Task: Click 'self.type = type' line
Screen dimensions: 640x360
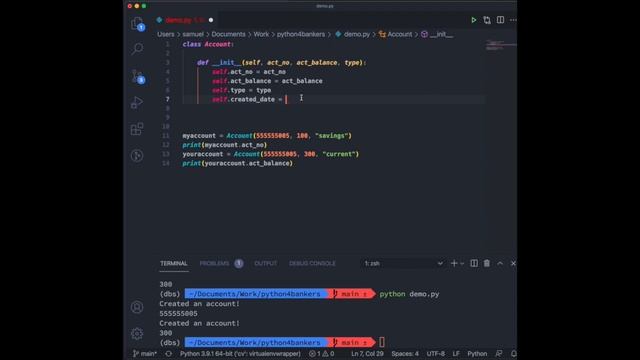Action: (x=242, y=90)
